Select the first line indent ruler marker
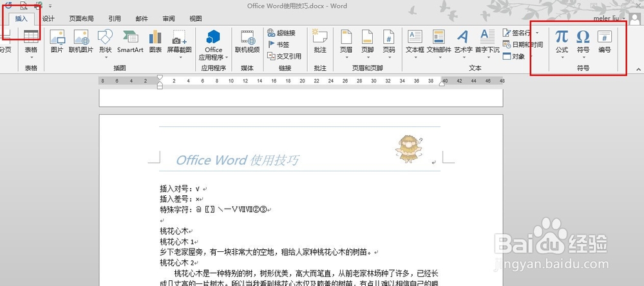Screen dimensions: 644x286 tap(160, 78)
